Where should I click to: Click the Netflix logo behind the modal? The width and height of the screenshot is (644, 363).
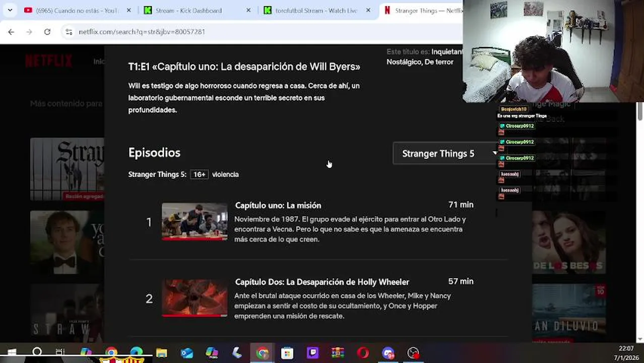pyautogui.click(x=49, y=61)
